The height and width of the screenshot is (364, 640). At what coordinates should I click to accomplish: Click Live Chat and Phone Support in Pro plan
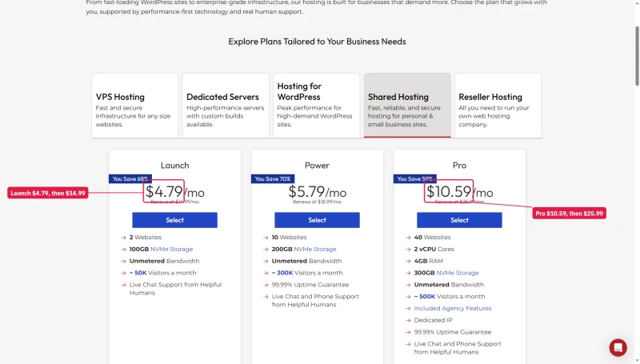pyautogui.click(x=458, y=348)
